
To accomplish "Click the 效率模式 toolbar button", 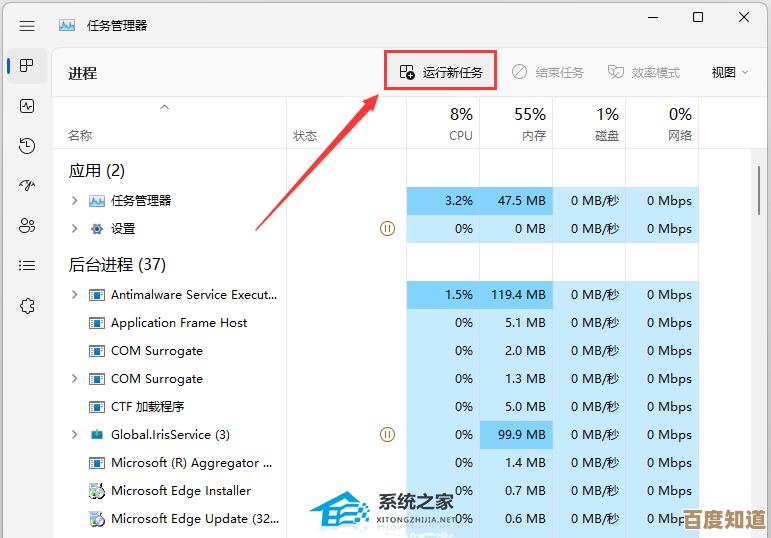I will click(x=644, y=72).
